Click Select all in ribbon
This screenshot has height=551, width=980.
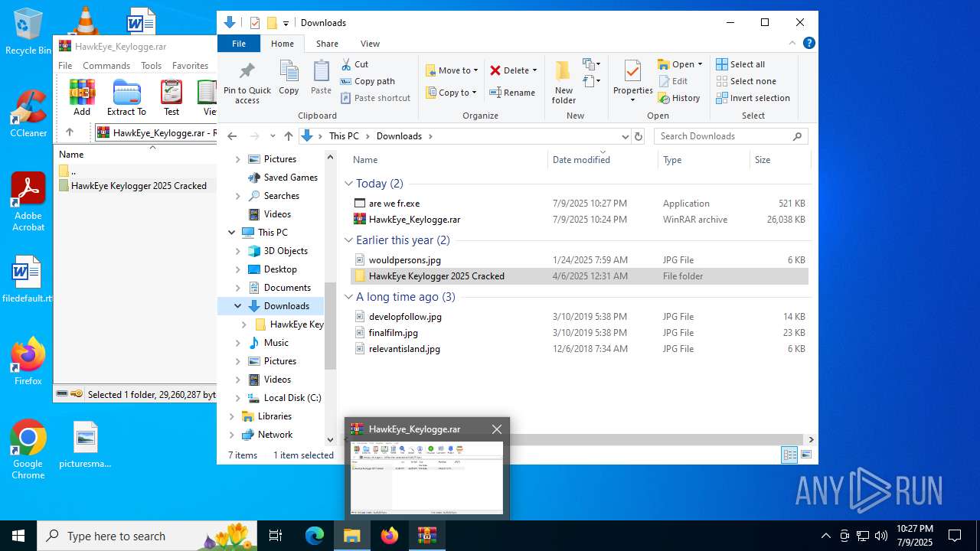(x=740, y=64)
